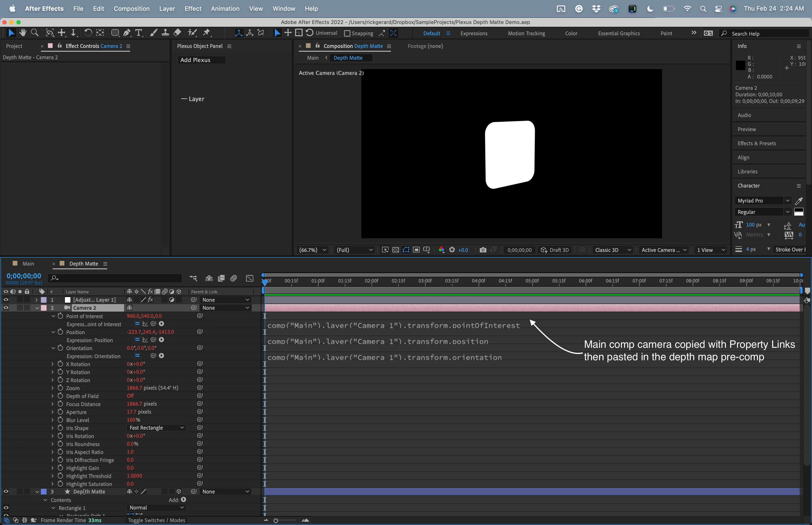Open the Classic 3D renderer dropdown
812x525 pixels.
click(x=613, y=250)
